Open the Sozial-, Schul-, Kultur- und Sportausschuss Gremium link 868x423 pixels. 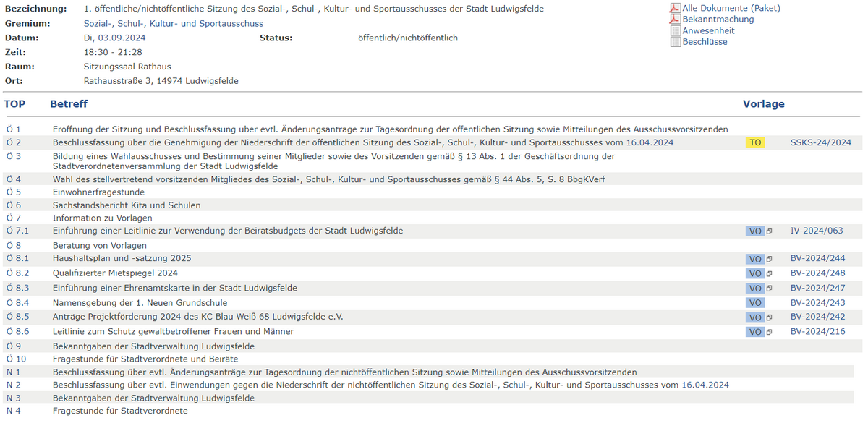(x=174, y=23)
